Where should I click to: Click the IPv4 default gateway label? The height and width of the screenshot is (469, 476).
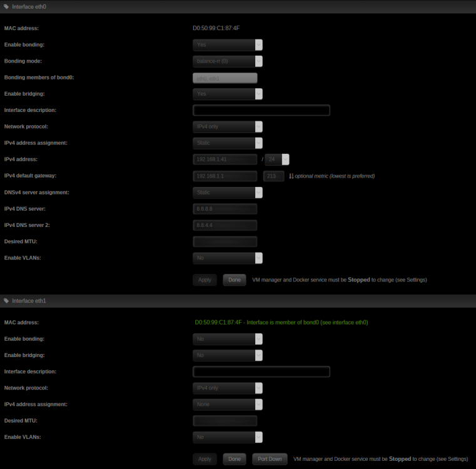click(x=31, y=176)
